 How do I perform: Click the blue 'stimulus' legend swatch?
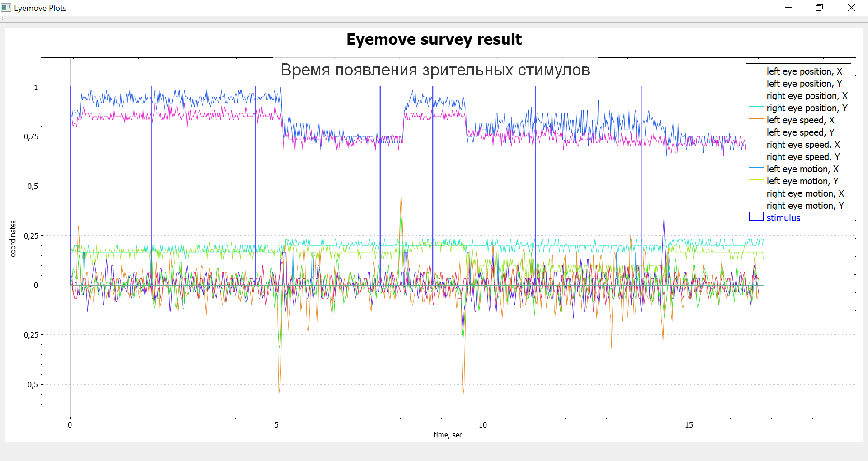point(756,217)
